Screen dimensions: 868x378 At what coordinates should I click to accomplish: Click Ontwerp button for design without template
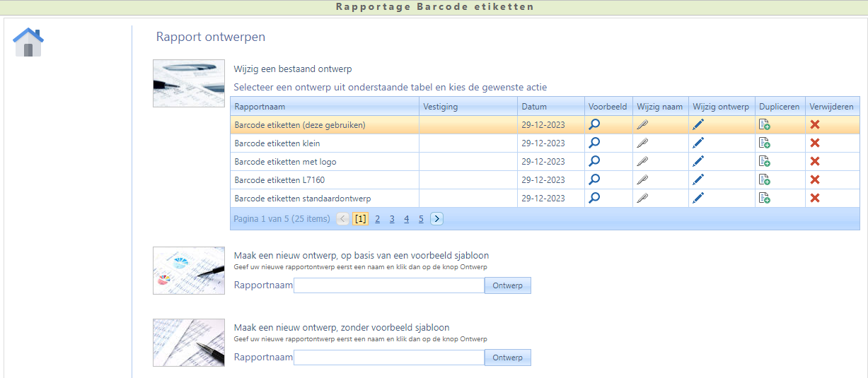click(x=507, y=358)
